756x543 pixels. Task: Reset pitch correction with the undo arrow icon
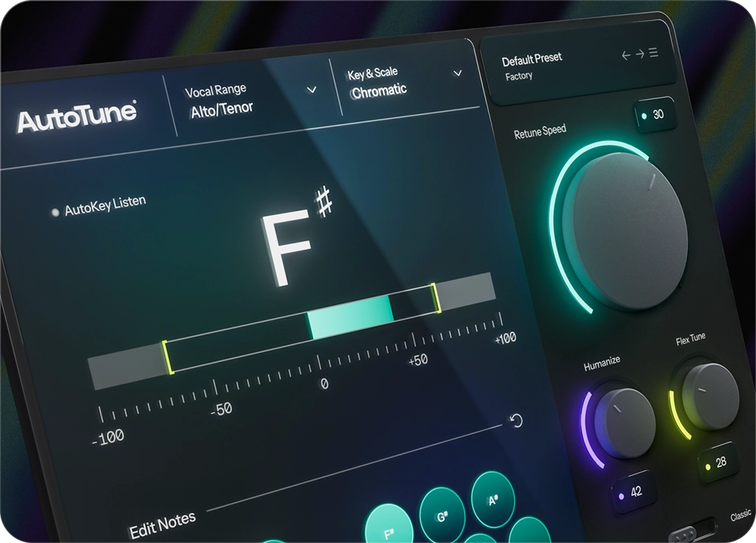click(515, 421)
